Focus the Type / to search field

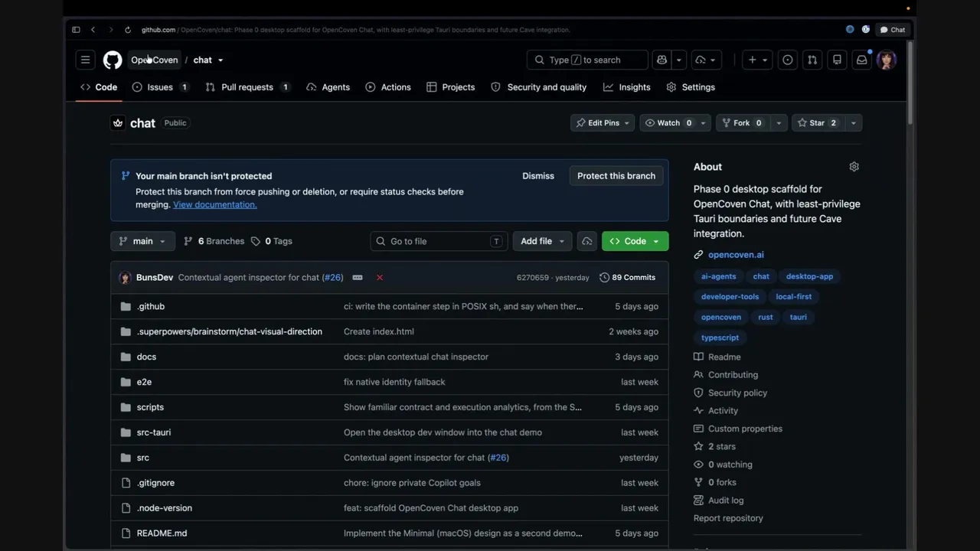pyautogui.click(x=587, y=60)
